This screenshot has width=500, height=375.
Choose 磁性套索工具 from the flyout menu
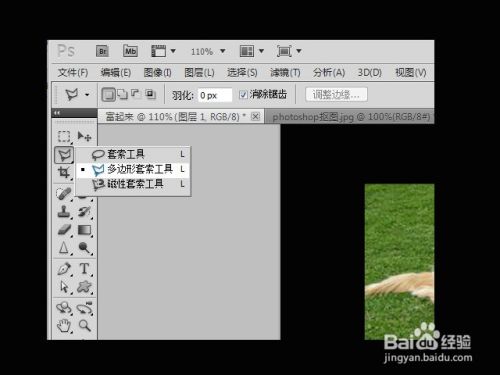(133, 184)
